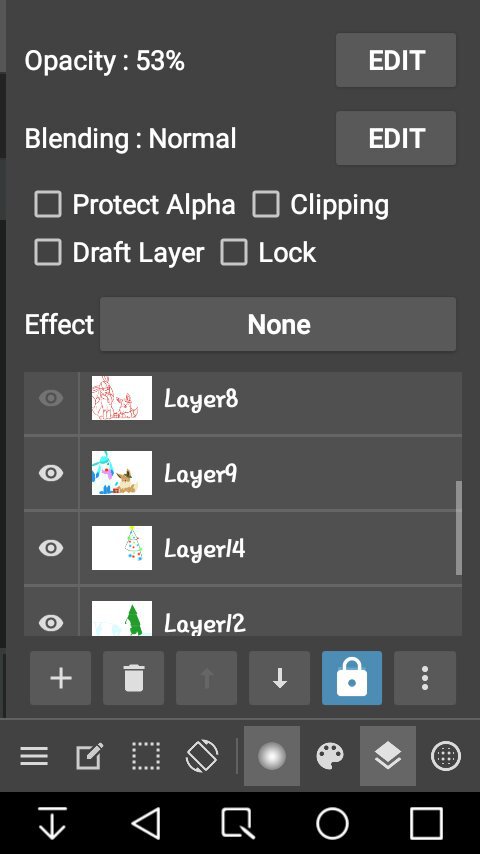This screenshot has width=480, height=854.
Task: Tick the Draft Layer checkbox
Action: pyautogui.click(x=48, y=252)
